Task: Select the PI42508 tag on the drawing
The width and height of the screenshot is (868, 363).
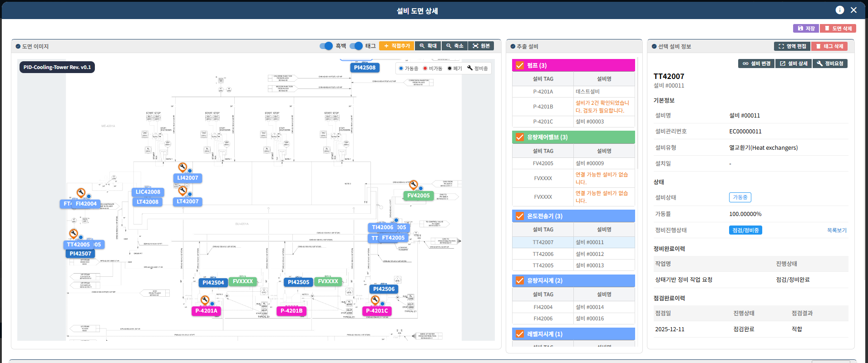Action: 365,68
